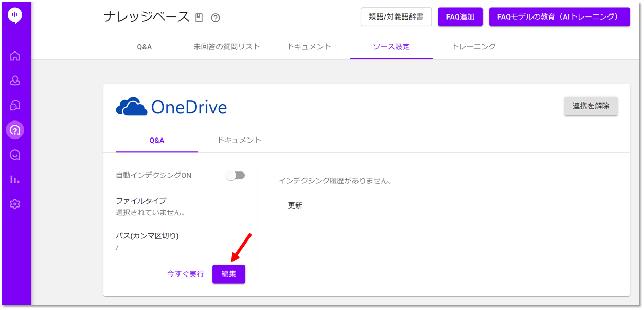
Task: Select the knowledge base question icon
Action: (x=15, y=130)
